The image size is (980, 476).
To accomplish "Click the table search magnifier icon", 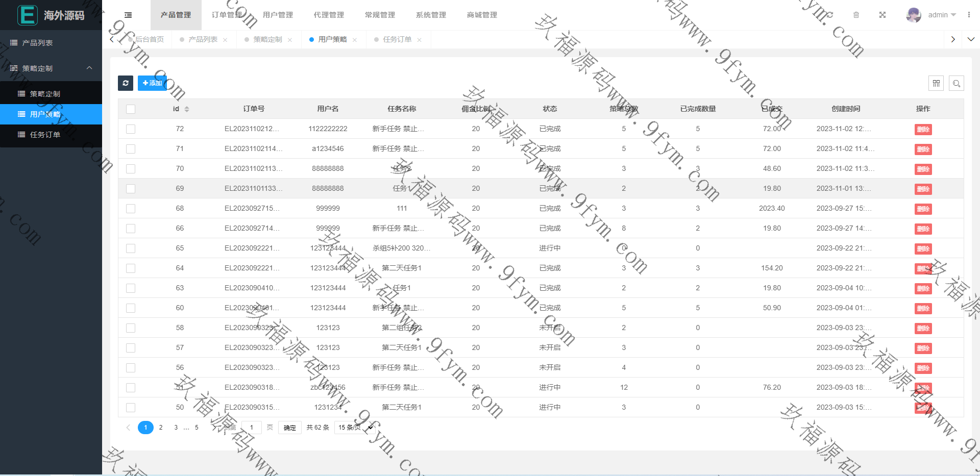I will (x=957, y=83).
